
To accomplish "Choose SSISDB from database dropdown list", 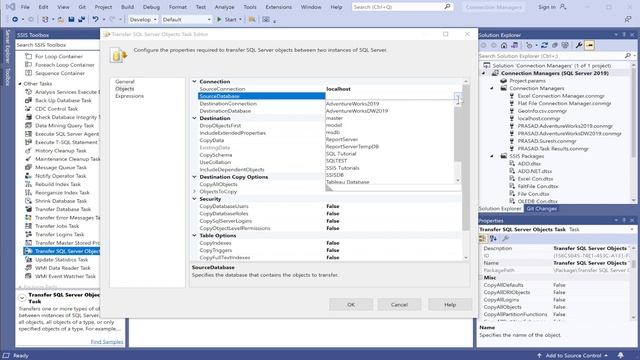I will 335,175.
